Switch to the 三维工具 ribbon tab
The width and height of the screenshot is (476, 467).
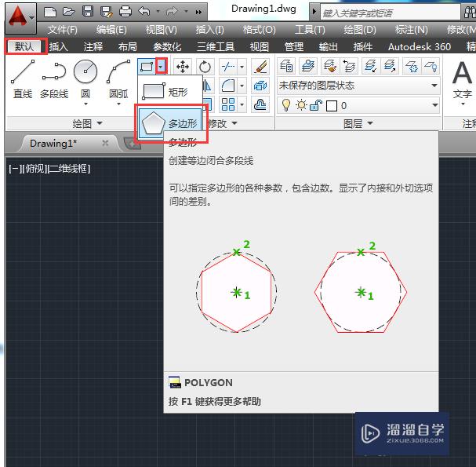coord(216,46)
